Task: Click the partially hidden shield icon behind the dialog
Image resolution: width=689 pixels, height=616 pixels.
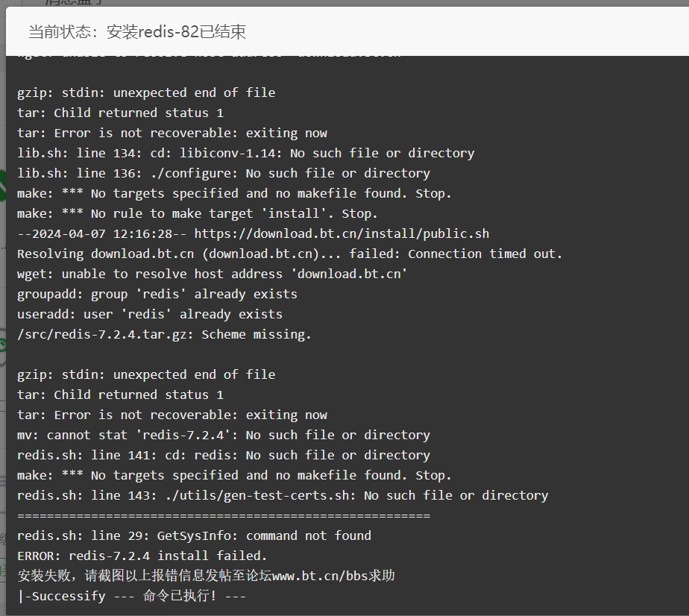Action: click(3, 347)
